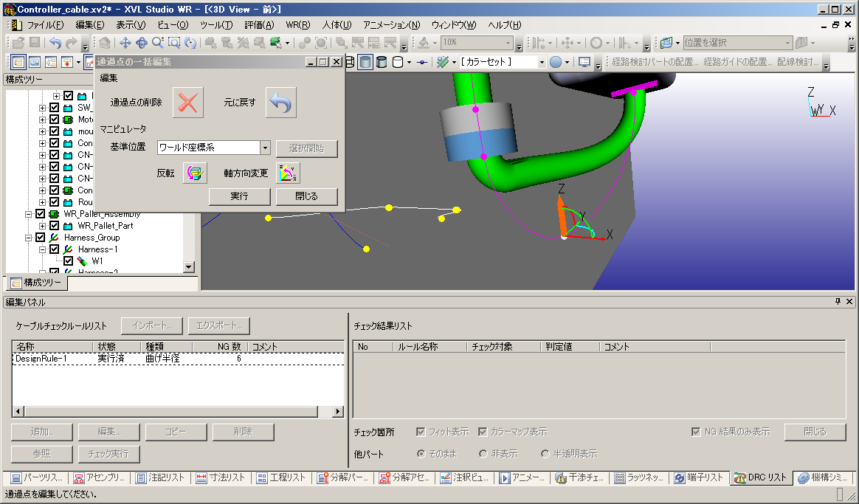
Task: Open the 10% transparency dropdown
Action: (x=508, y=43)
